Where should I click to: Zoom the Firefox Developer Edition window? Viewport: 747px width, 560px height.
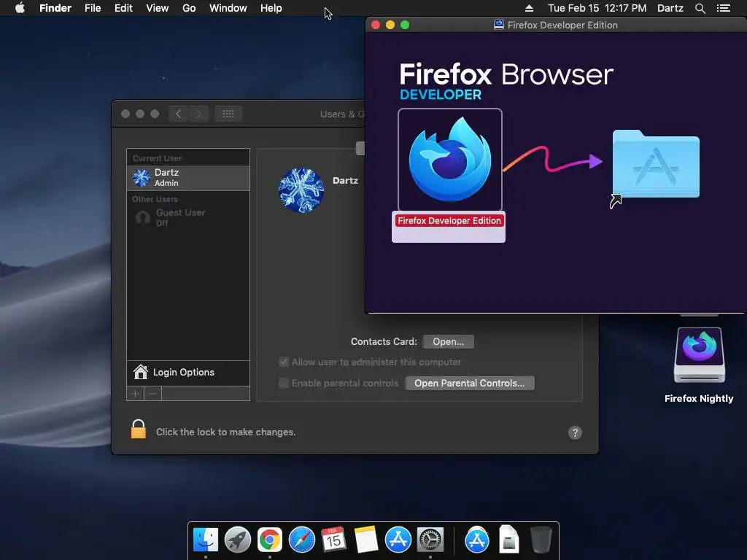click(x=405, y=26)
